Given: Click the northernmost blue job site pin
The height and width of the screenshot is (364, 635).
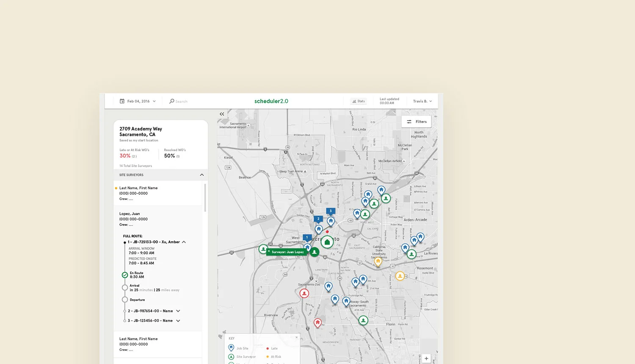Looking at the screenshot, I should click(x=381, y=190).
